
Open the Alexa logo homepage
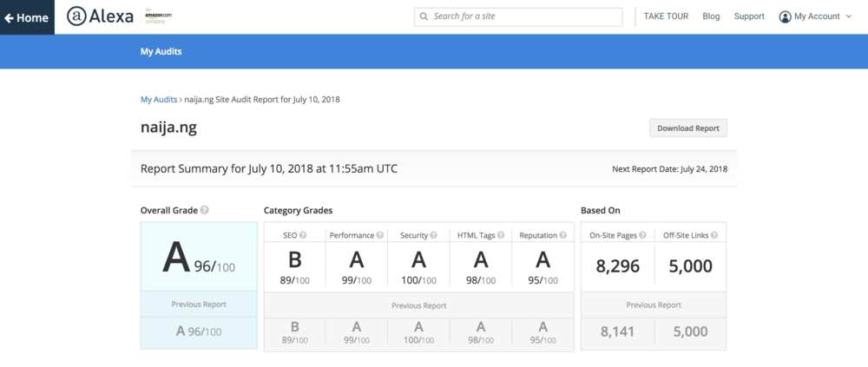click(x=100, y=16)
